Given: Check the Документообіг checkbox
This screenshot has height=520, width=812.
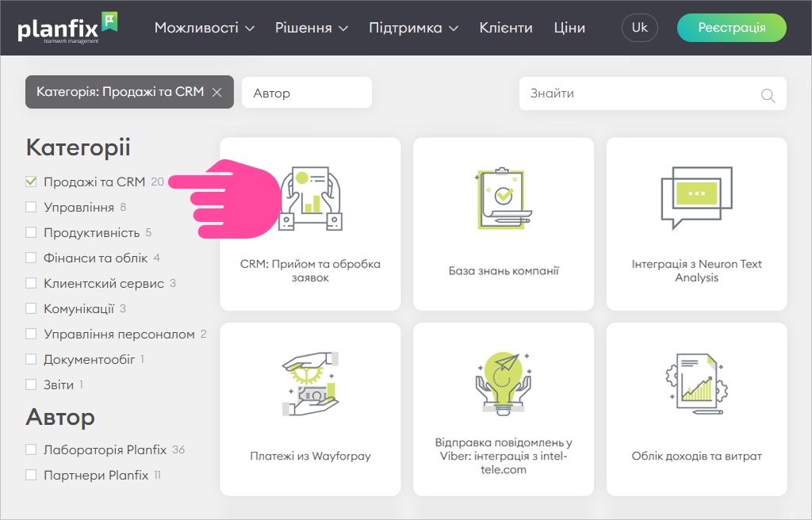Looking at the screenshot, I should (31, 359).
